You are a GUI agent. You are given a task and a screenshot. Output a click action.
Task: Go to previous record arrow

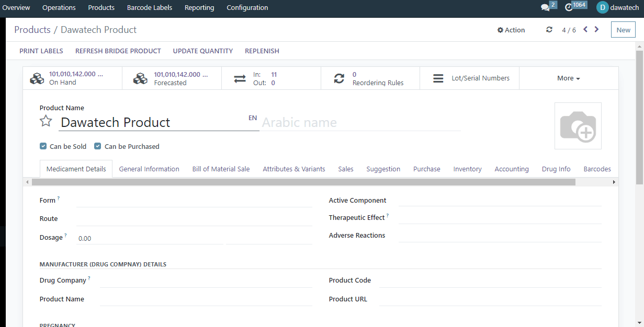pos(585,29)
